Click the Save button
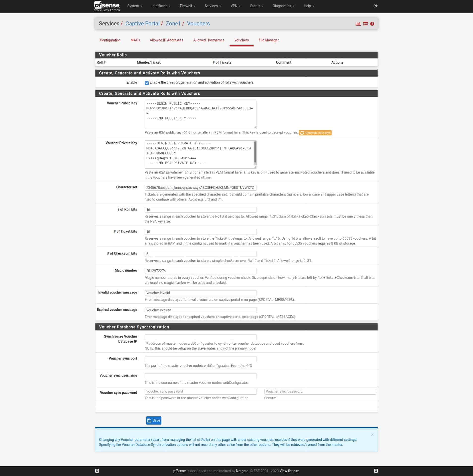Image resolution: width=473 pixels, height=476 pixels. coord(153,420)
